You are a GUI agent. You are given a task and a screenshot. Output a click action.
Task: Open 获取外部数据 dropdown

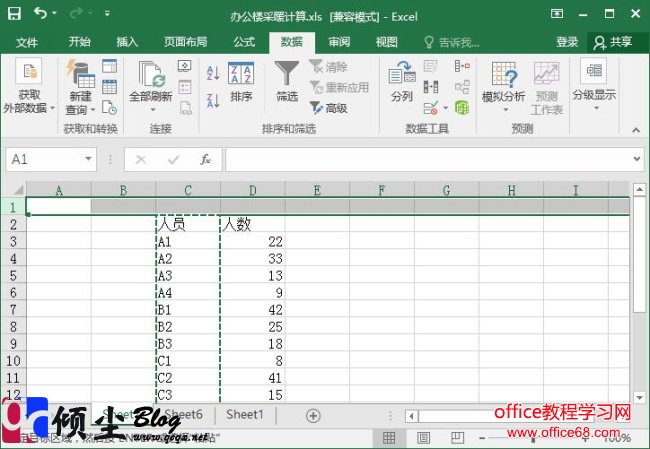(29, 87)
